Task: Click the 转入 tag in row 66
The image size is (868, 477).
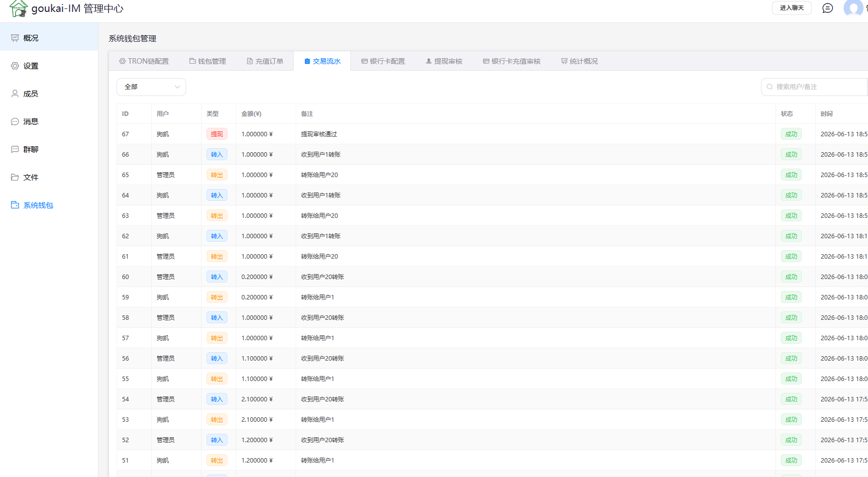Action: pos(217,155)
